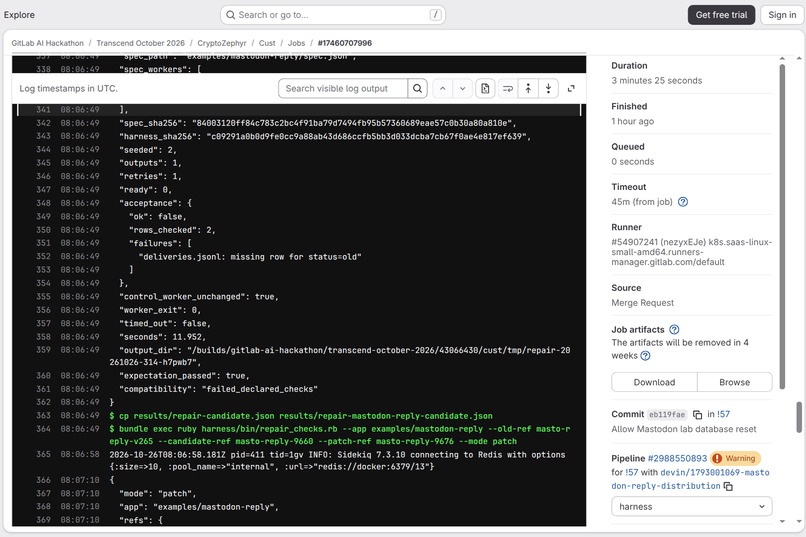Click the sidebar vertical scrollbar

pyautogui.click(x=782, y=226)
